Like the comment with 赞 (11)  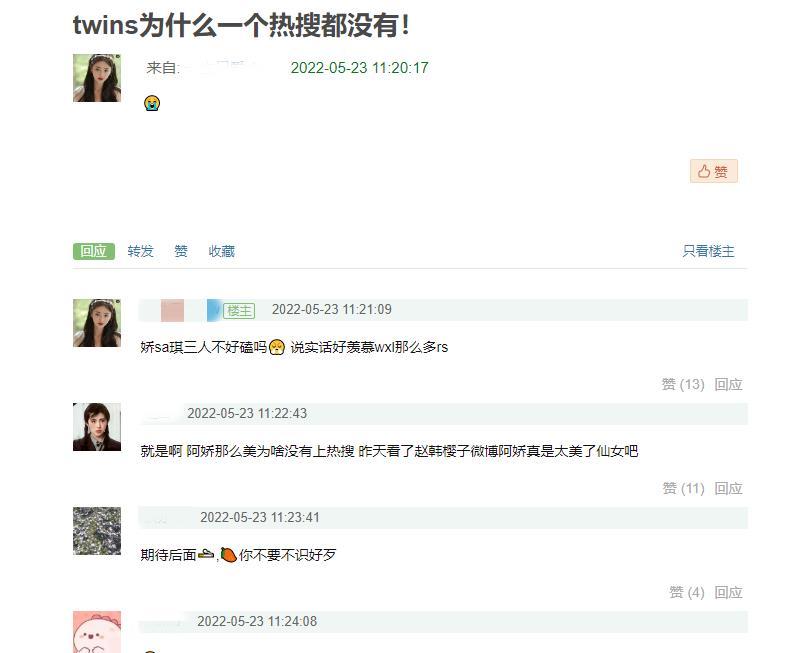683,488
